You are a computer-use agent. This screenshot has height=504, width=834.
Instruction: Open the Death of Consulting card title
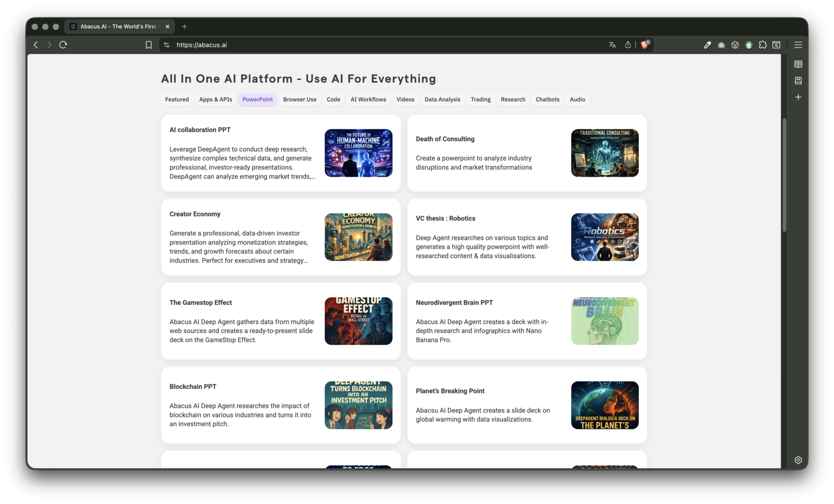click(x=445, y=139)
